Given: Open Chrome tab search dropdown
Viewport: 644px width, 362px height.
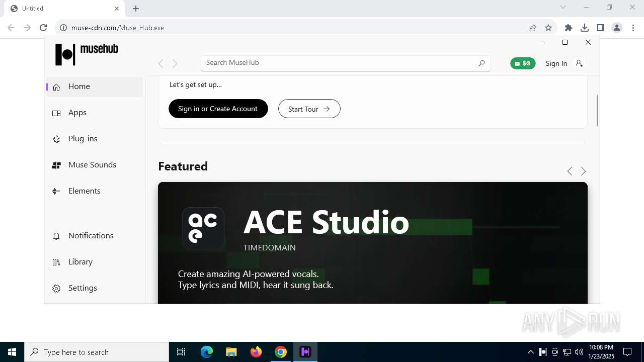Looking at the screenshot, I should pos(563,7).
